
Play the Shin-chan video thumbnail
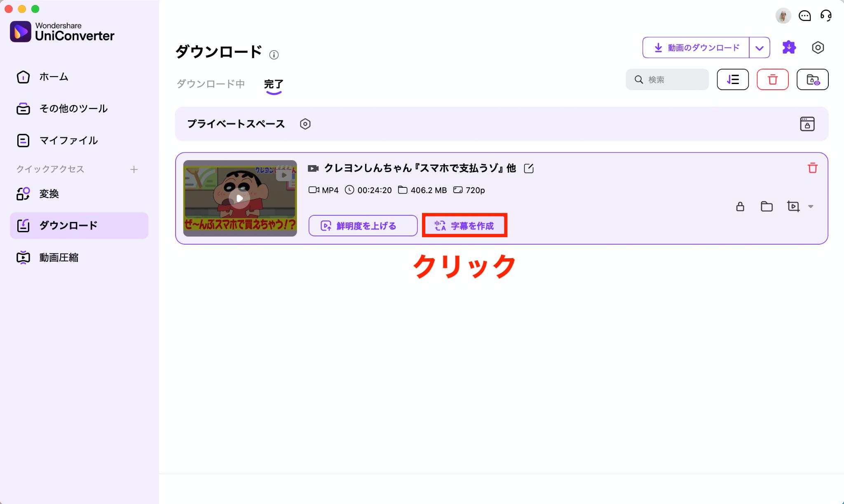240,198
